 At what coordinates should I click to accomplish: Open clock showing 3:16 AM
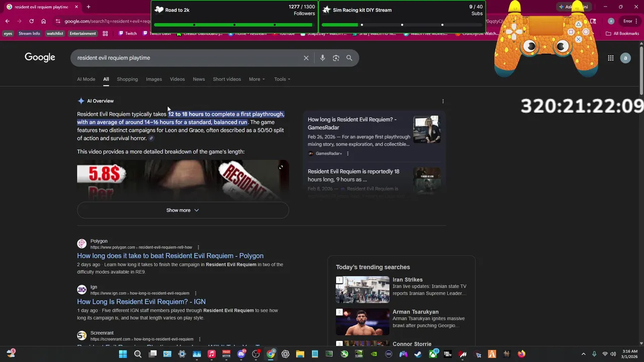tap(630, 354)
